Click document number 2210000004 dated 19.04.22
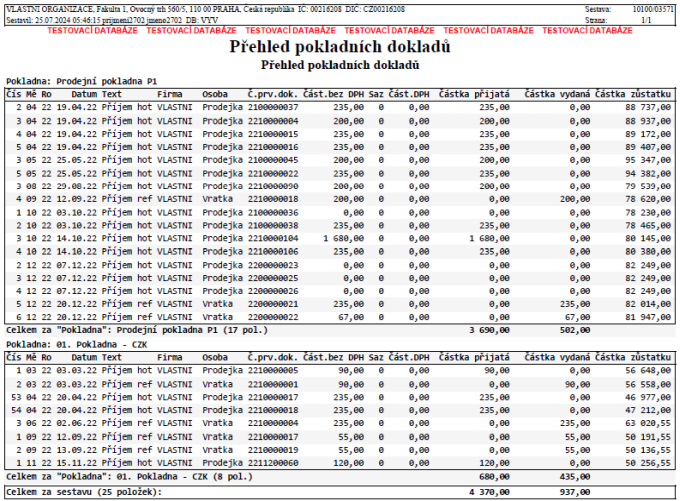Image resolution: width=680 pixels, height=501 pixels. pos(273,121)
